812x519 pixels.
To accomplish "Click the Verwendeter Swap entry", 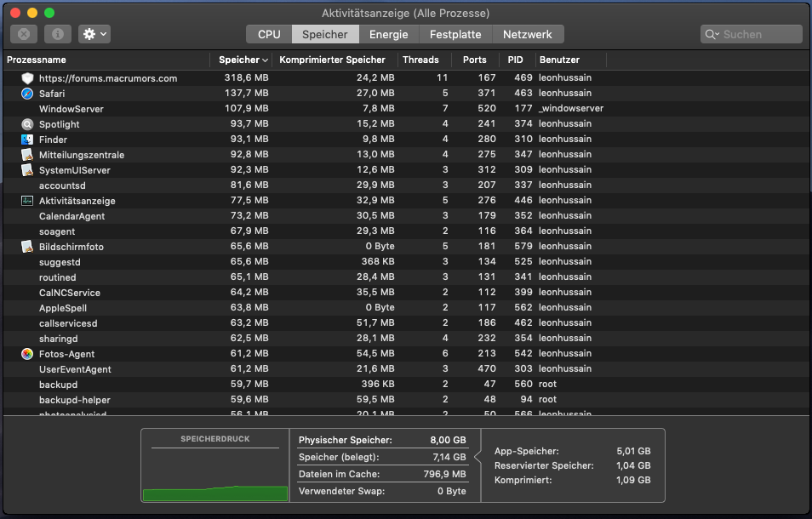I will click(382, 491).
